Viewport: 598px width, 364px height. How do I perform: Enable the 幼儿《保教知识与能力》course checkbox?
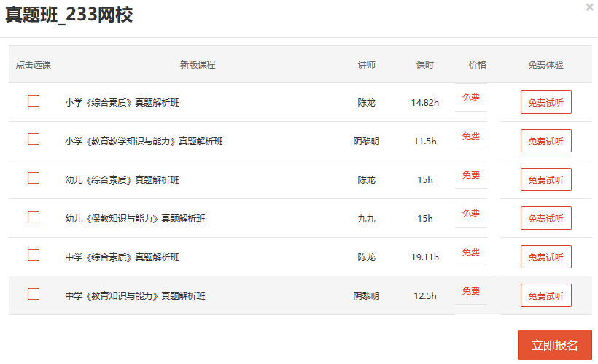click(x=34, y=217)
